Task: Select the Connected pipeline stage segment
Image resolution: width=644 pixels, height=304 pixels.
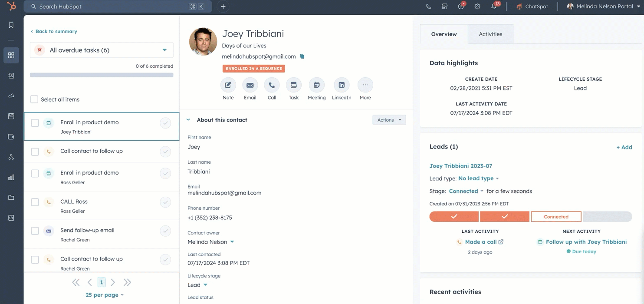Action: (x=556, y=217)
